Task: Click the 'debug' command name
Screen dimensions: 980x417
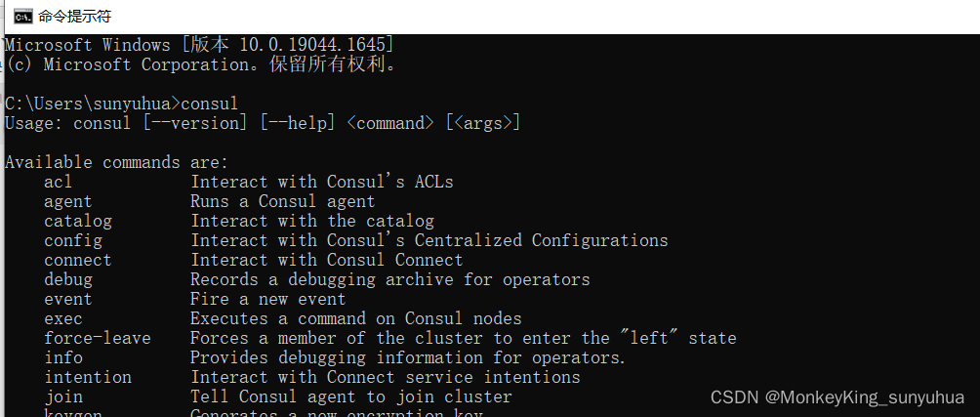Action: 68,279
